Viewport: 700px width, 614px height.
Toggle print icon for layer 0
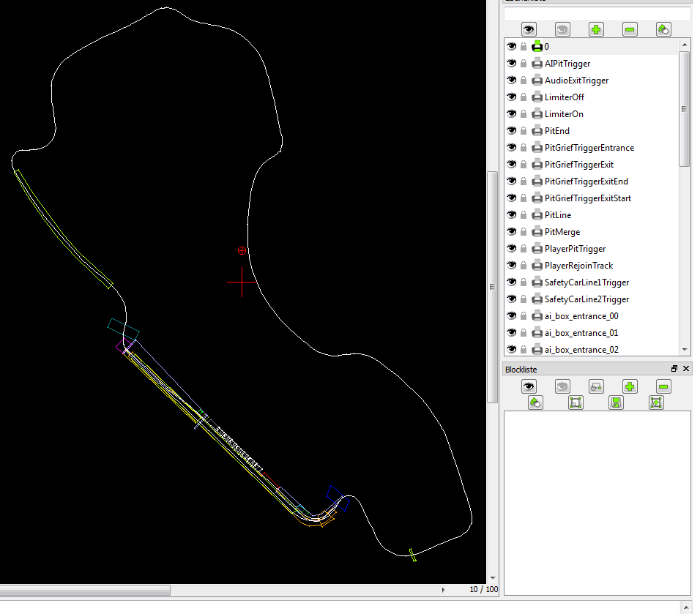pos(537,46)
